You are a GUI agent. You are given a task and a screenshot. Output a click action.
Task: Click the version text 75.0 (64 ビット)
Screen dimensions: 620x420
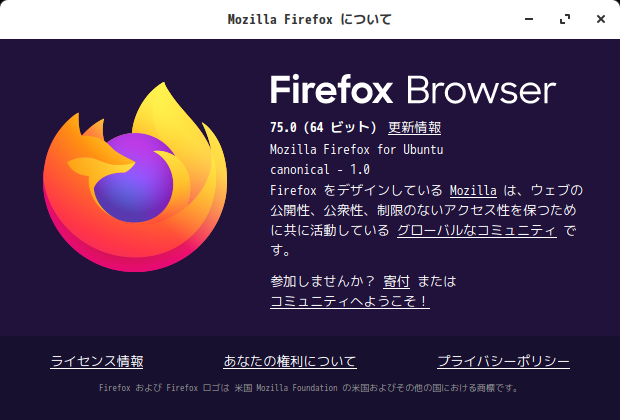(x=323, y=127)
